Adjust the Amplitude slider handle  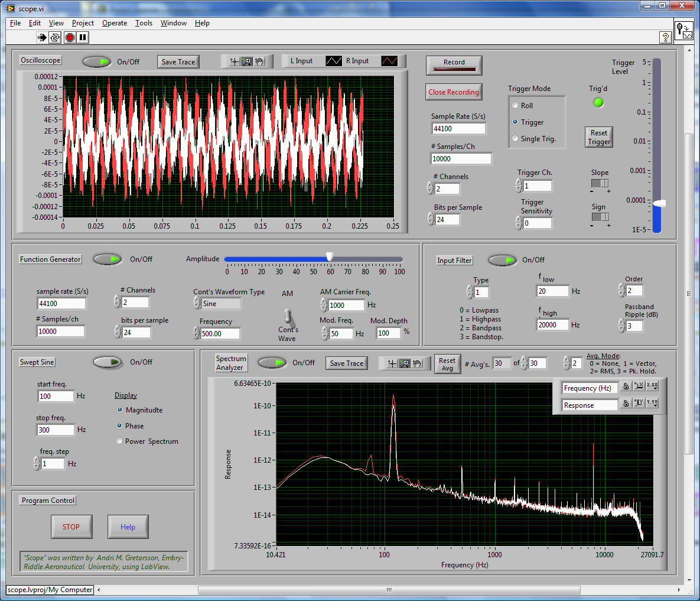329,256
